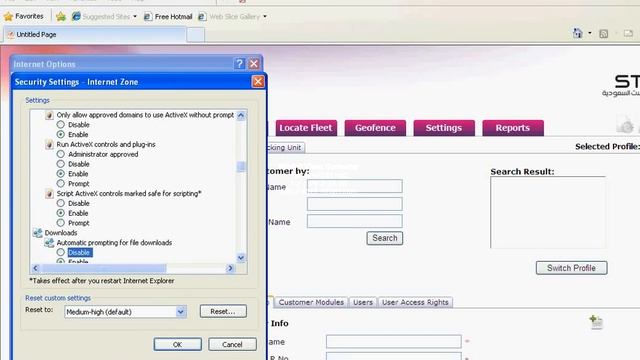Screen dimensions: 640x360
Task: Click the Run ActiveX controls setting icon
Action: [49, 144]
